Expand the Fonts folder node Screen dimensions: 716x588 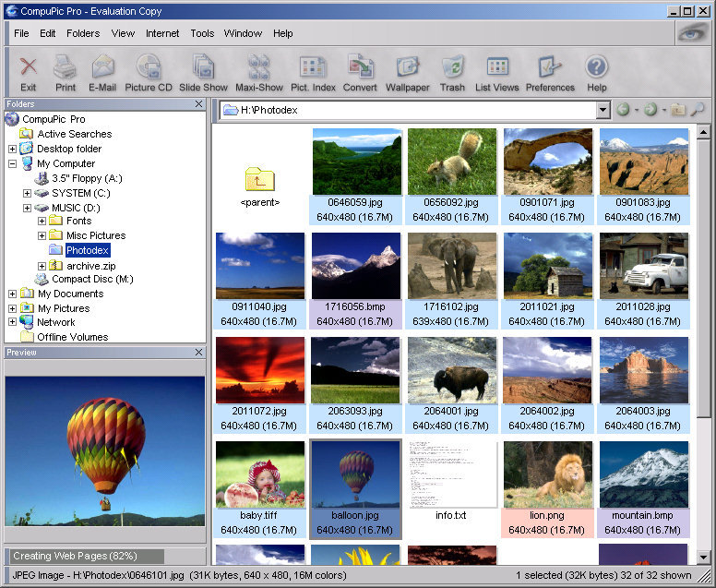[x=42, y=222]
